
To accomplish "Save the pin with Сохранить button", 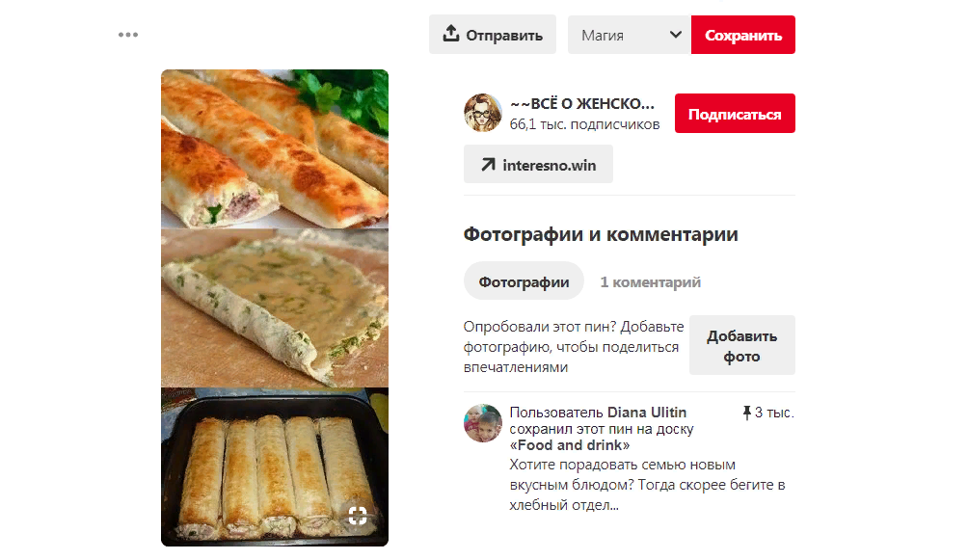I will (x=742, y=35).
